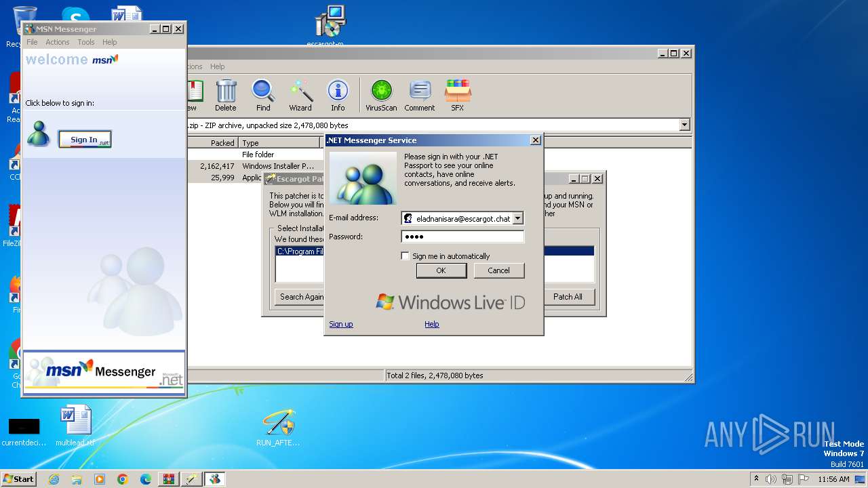The image size is (868, 488).
Task: Open Help menu in MSN Messenger
Action: click(x=109, y=42)
